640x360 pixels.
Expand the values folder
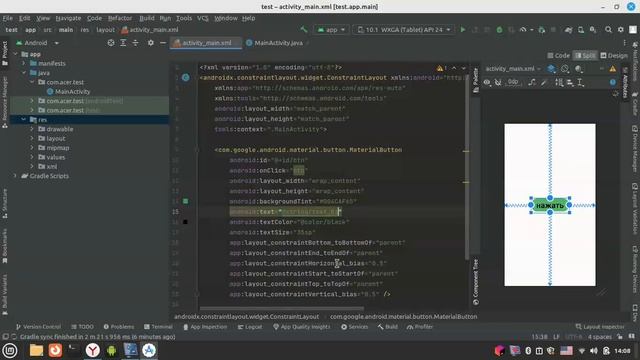pyautogui.click(x=32, y=157)
